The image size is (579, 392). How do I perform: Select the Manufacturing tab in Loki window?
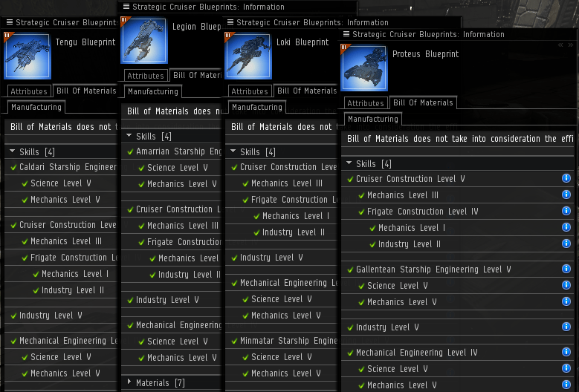(257, 108)
